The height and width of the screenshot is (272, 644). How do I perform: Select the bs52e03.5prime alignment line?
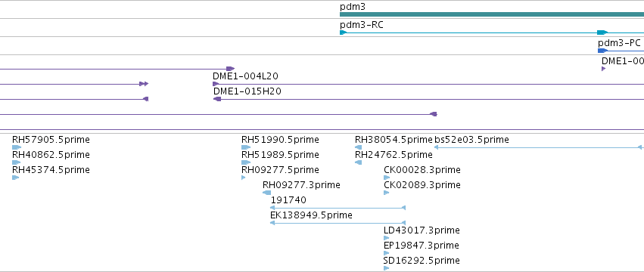pyautogui.click(x=539, y=147)
